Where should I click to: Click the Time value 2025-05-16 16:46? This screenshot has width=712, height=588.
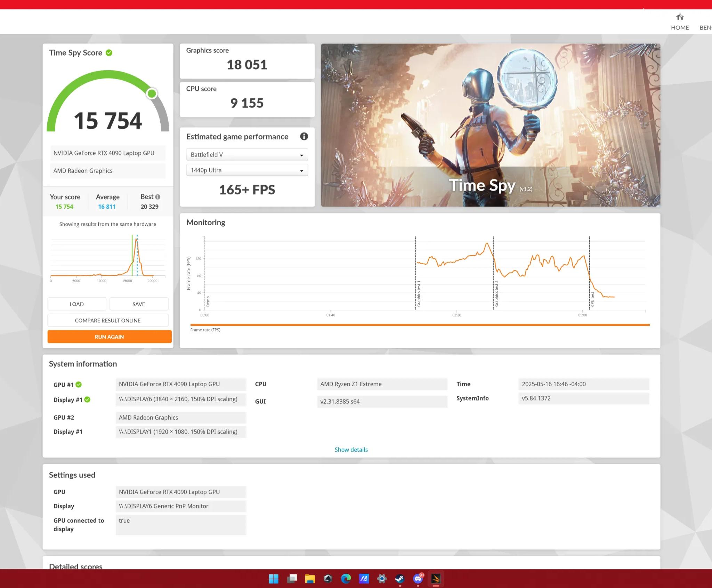pos(583,384)
